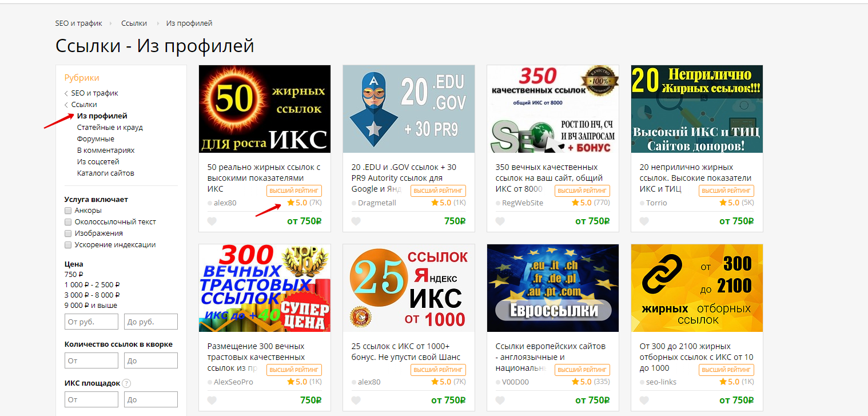Viewport: 868px width, 416px height.
Task: Open Каталоги сайтов subcategory
Action: (x=106, y=173)
